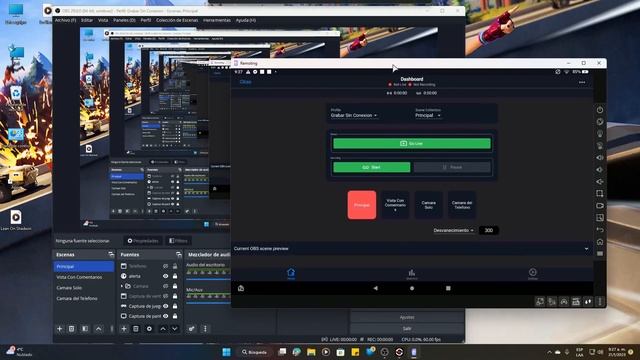Viewport: 640px width, 360px height.
Task: Open the Ayuda menu in OBS
Action: pos(246,20)
